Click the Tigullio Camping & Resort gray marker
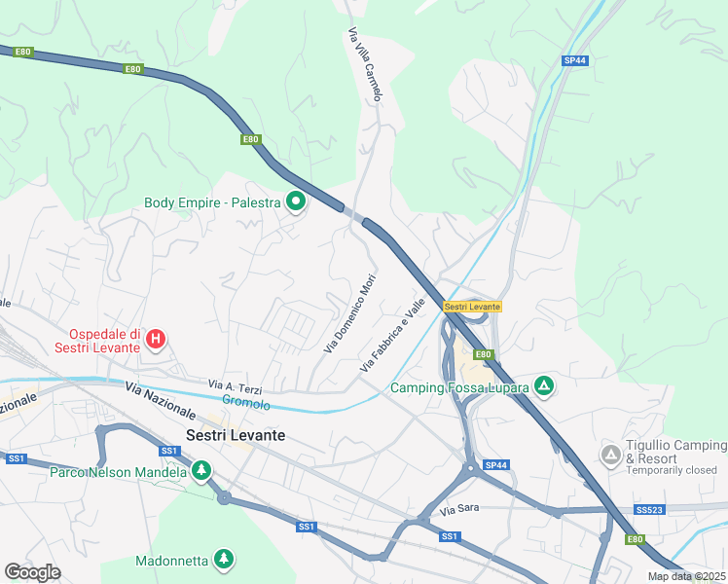 click(611, 456)
